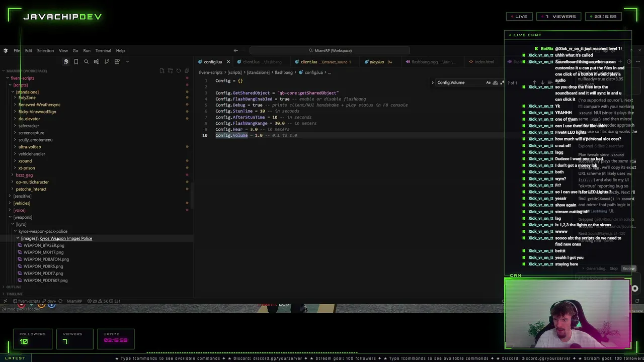Viewport: 644px width, 362px height.
Task: Select the patoche_interact folder
Action: point(31,189)
